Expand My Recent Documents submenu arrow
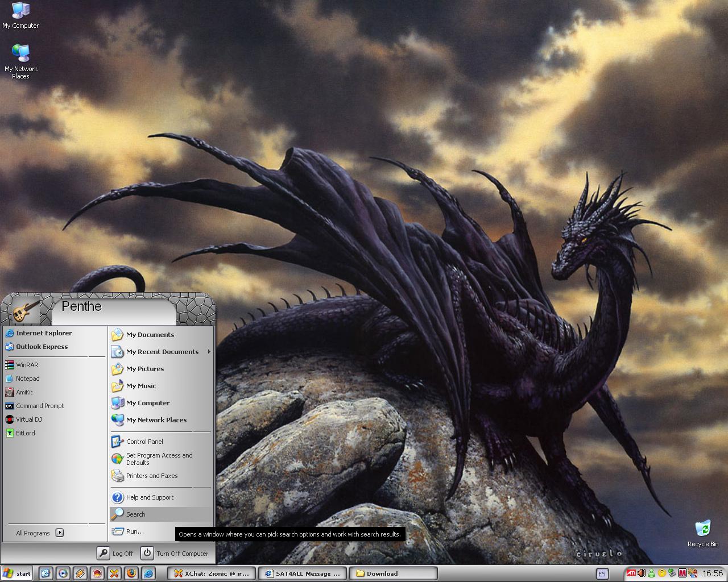 209,352
